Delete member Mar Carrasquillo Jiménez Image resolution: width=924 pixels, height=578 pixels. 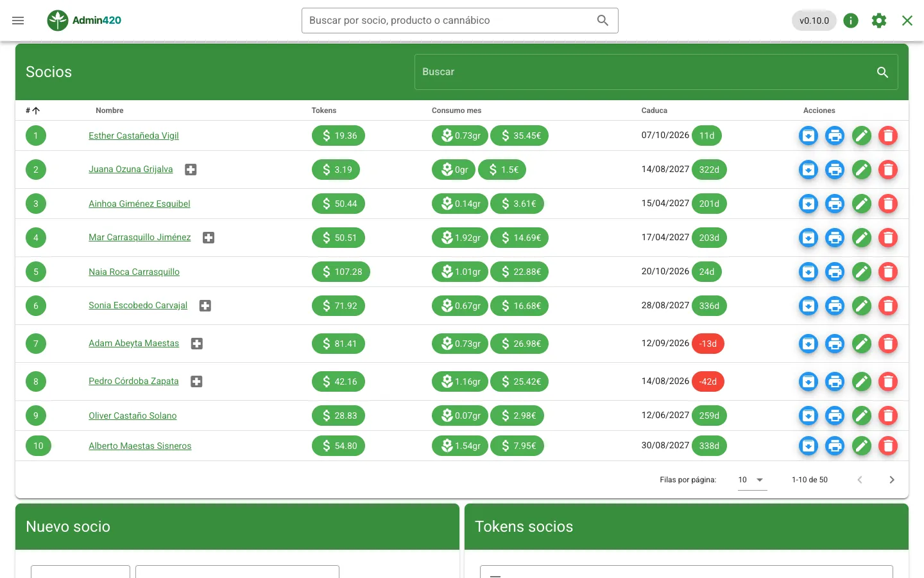[x=888, y=238]
